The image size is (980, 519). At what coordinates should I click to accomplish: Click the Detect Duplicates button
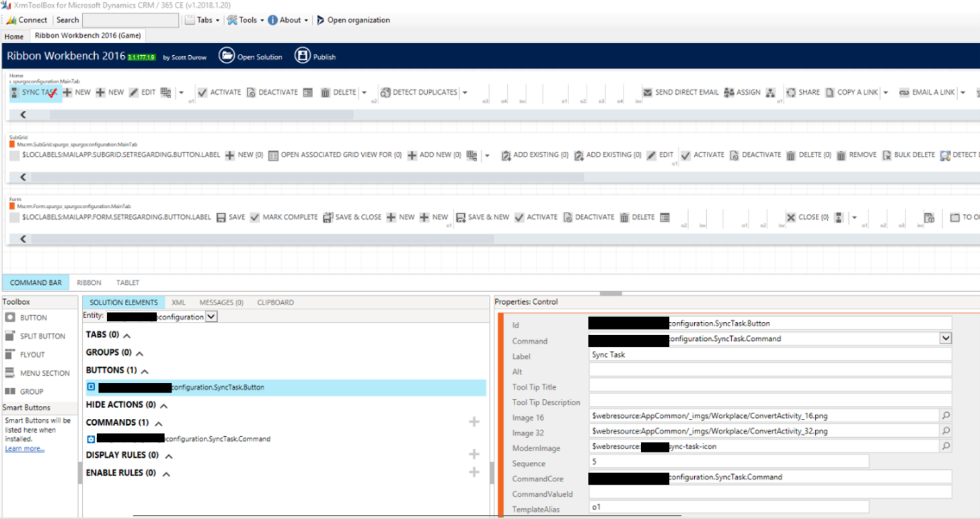click(418, 93)
